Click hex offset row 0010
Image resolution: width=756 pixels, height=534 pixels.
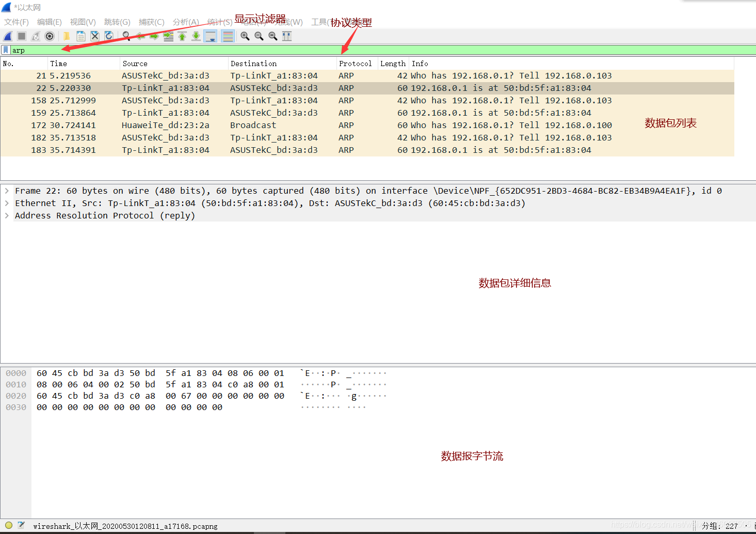(16, 385)
